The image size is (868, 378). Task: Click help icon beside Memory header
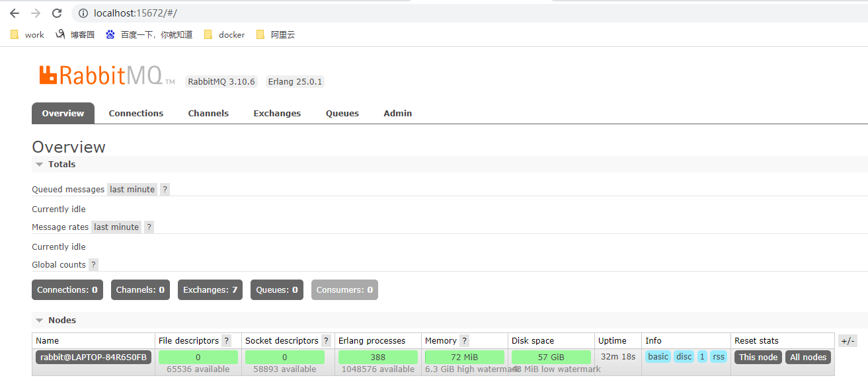coord(464,341)
